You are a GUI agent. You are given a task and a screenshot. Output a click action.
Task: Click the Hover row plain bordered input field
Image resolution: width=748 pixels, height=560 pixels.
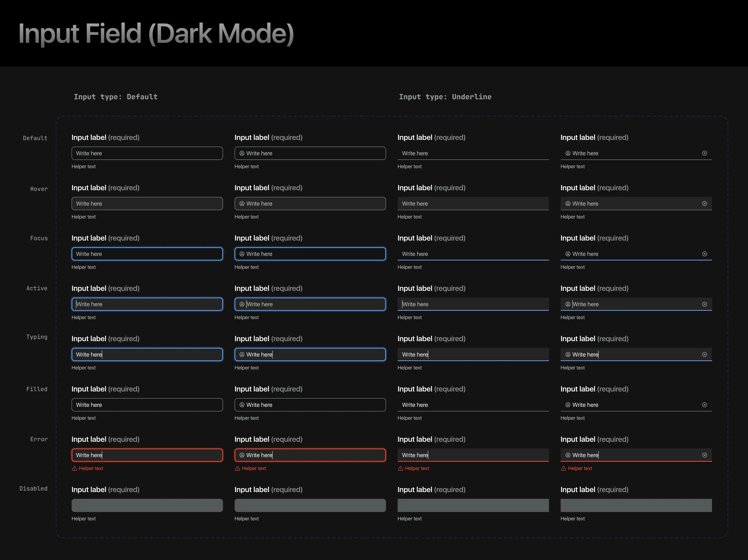(x=147, y=203)
